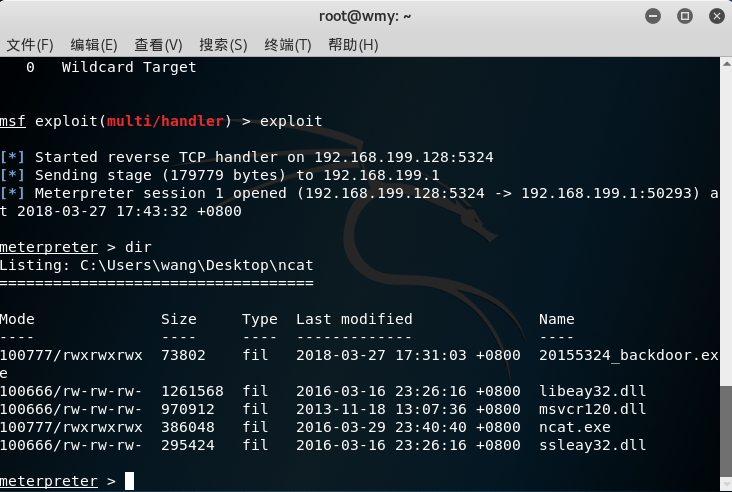The image size is (732, 492).
Task: Click the size value 73802
Action: click(x=183, y=356)
